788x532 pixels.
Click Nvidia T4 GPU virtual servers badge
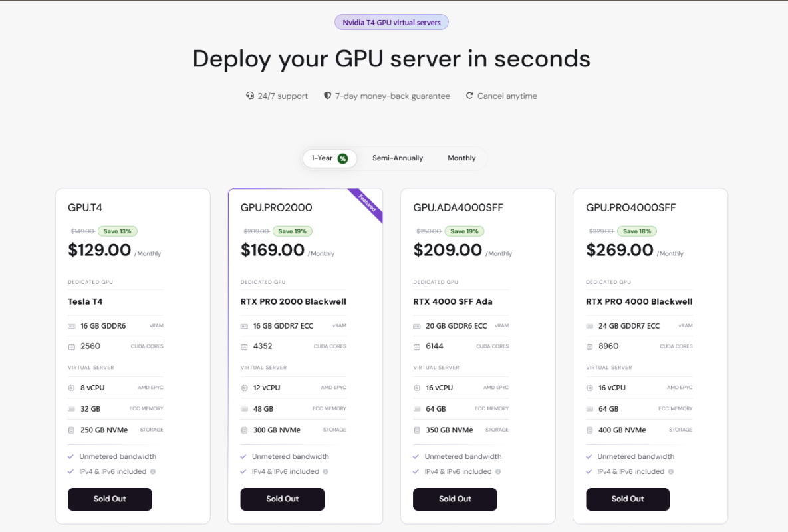(x=392, y=22)
